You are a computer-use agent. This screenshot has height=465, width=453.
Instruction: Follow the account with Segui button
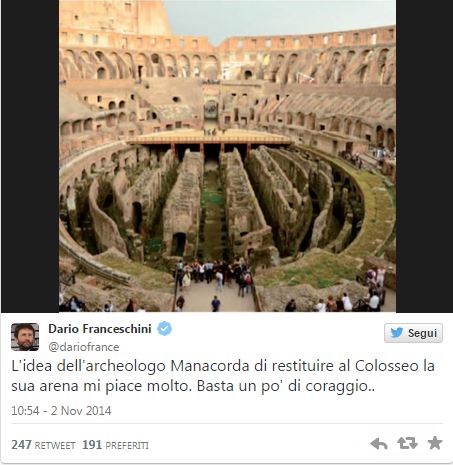tap(413, 333)
